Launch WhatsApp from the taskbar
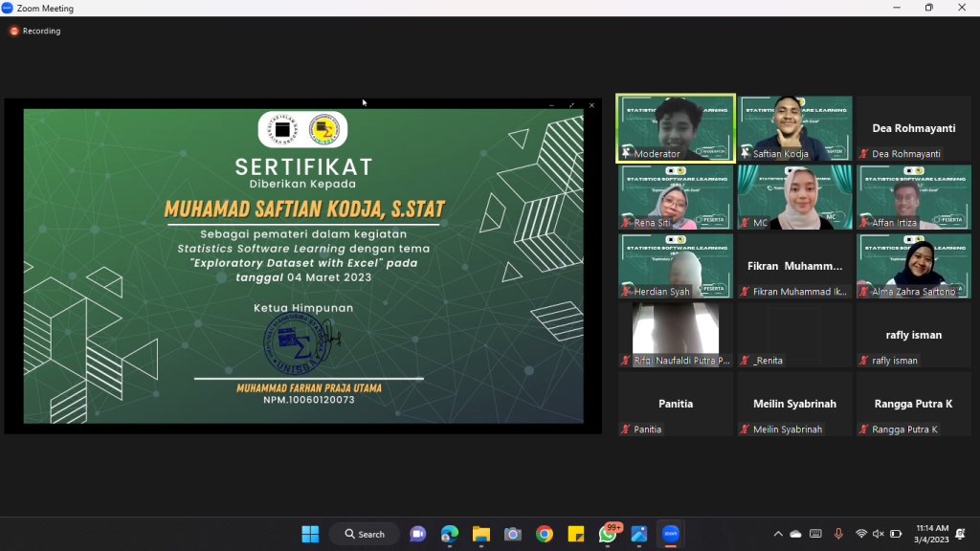This screenshot has width=980, height=551. (x=608, y=534)
